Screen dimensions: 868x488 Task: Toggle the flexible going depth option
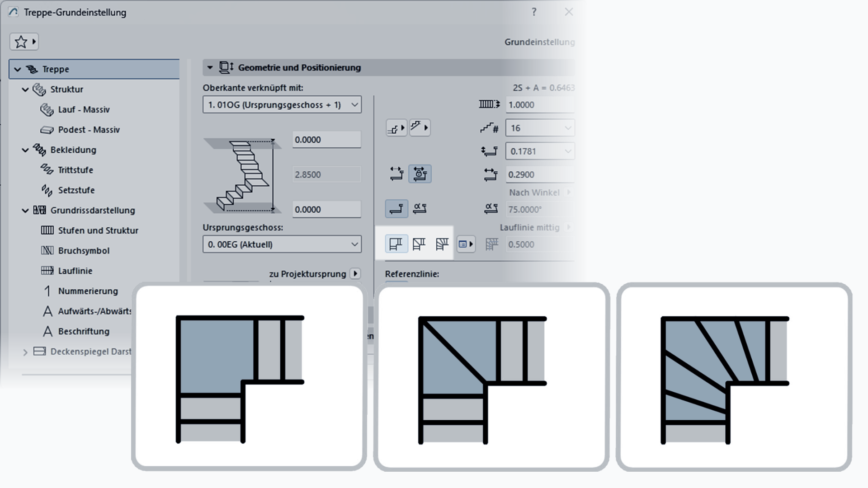pyautogui.click(x=396, y=174)
